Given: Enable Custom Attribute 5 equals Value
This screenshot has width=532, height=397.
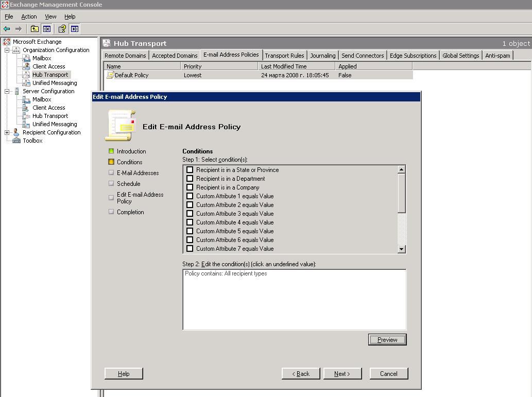Looking at the screenshot, I should pos(190,231).
